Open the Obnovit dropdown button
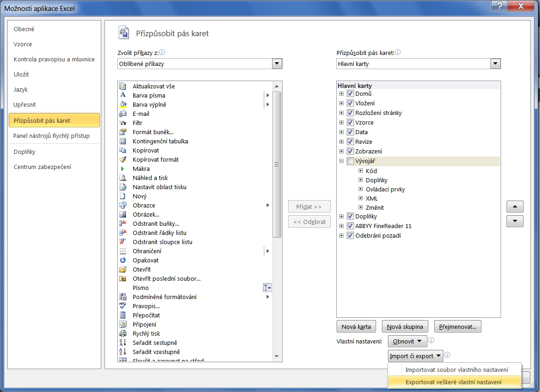 [x=408, y=341]
